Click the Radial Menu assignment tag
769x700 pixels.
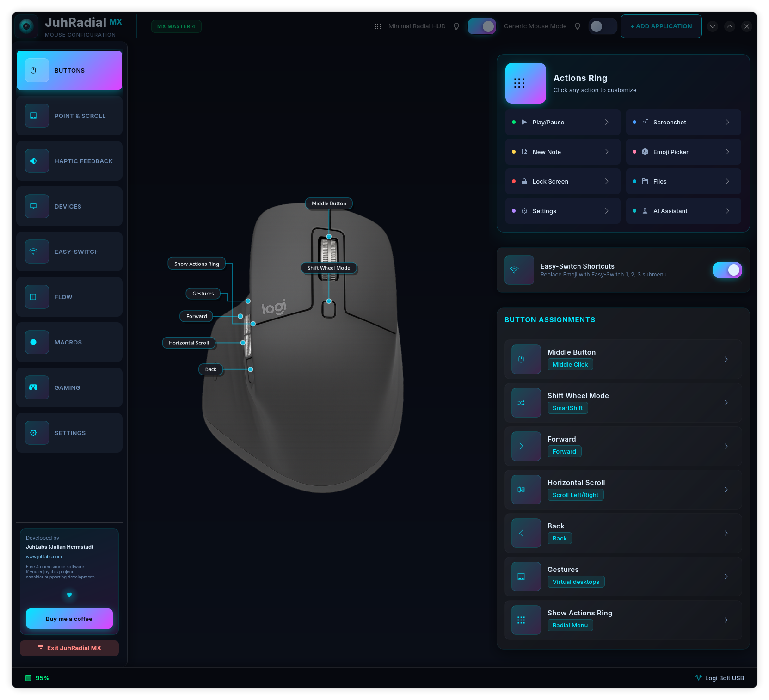click(x=570, y=625)
